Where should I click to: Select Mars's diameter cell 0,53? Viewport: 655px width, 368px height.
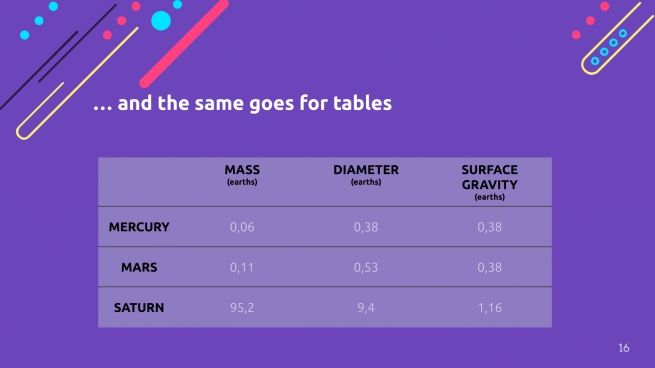pyautogui.click(x=366, y=267)
